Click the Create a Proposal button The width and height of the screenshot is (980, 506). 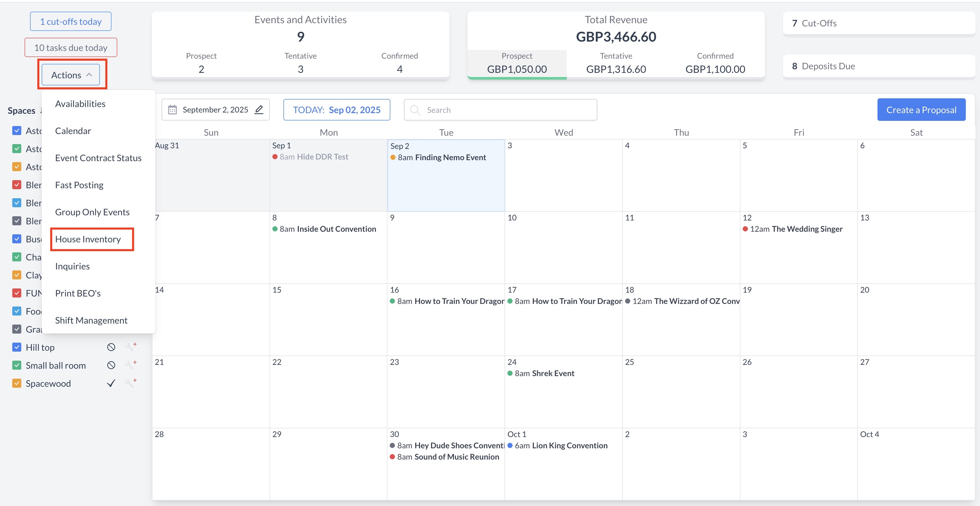921,110
